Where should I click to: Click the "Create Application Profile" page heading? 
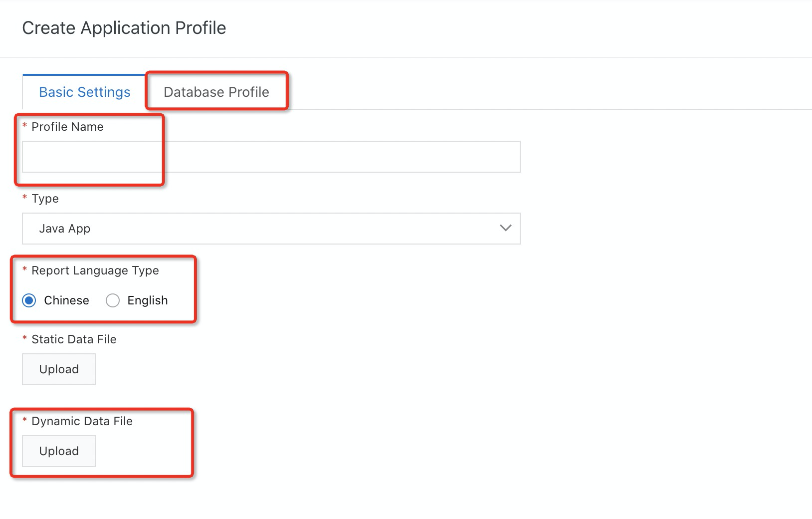coord(124,28)
